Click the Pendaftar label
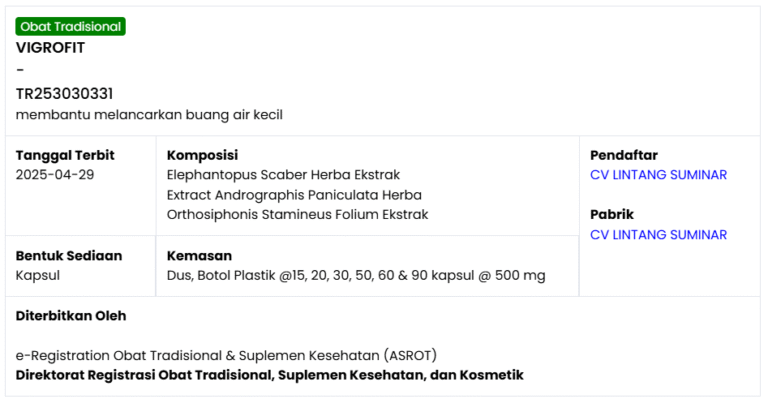This screenshot has width=768, height=399. (624, 156)
